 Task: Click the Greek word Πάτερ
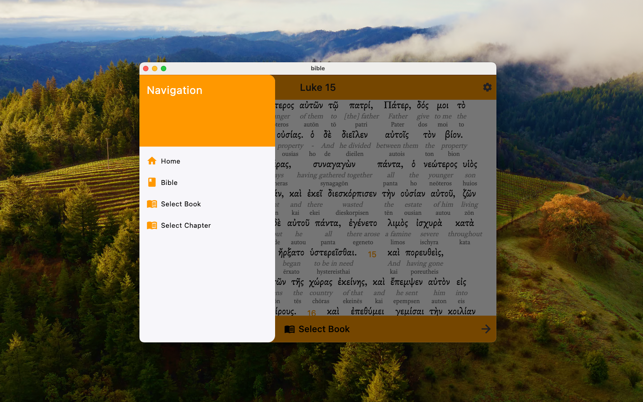pos(399,105)
